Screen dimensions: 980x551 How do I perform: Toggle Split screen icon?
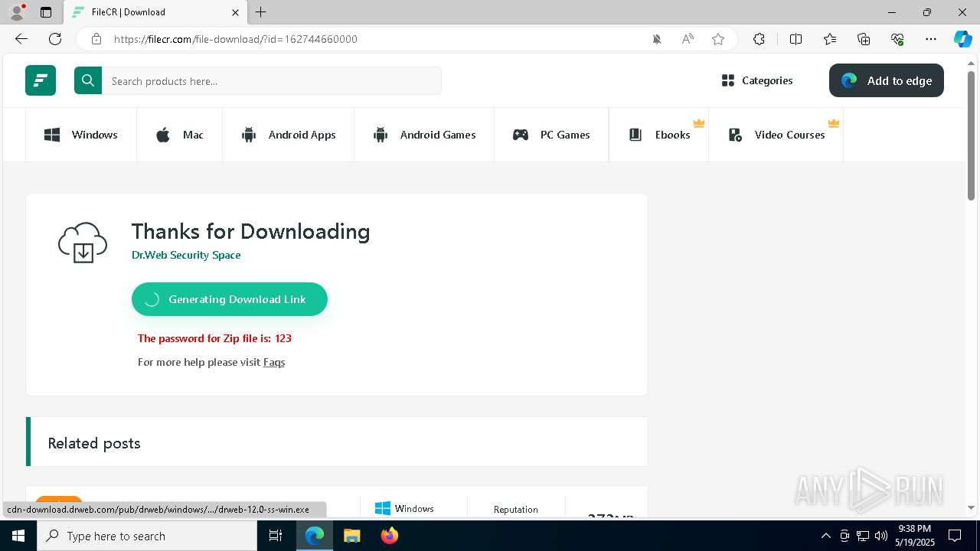pyautogui.click(x=795, y=39)
